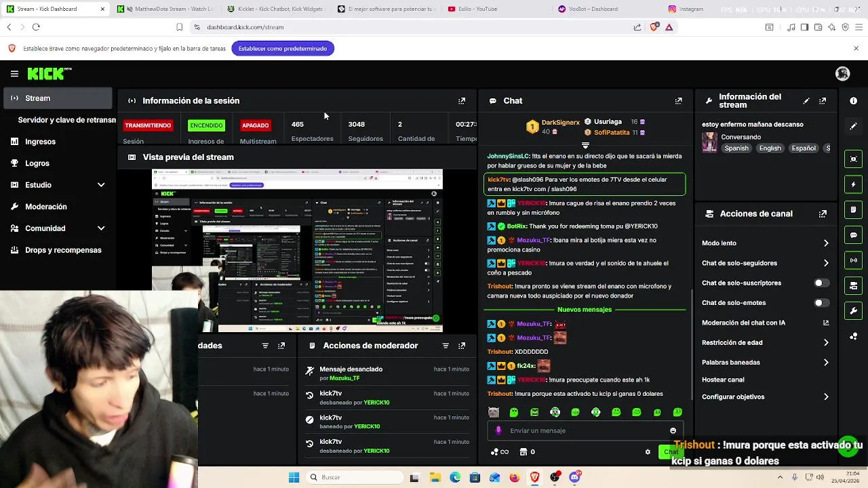Click Hostear canal option

point(723,380)
